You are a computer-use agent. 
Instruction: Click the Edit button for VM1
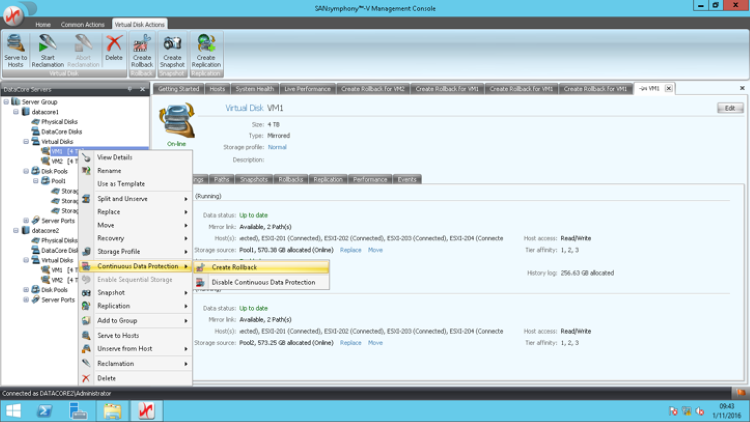point(730,107)
